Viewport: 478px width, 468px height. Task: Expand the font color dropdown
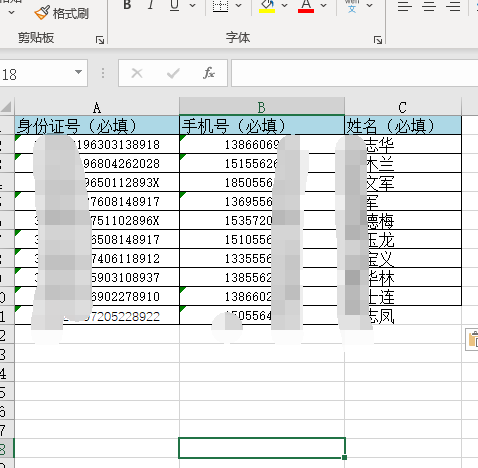323,5
